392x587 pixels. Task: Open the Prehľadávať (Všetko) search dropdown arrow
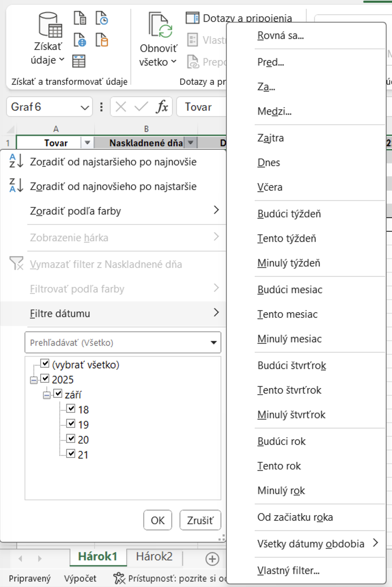(214, 342)
